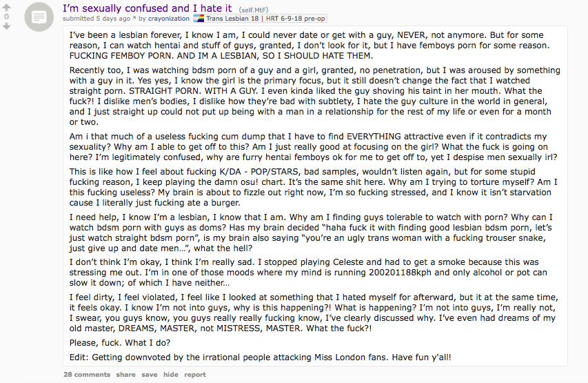The height and width of the screenshot is (383, 588).
Task: Click the post score number between vote arrows
Action: [6, 17]
